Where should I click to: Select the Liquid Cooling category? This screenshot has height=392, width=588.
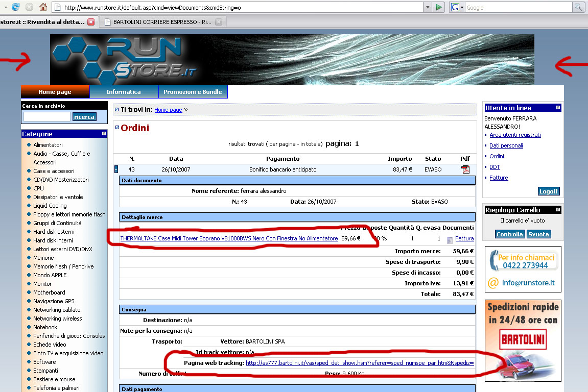pos(50,206)
